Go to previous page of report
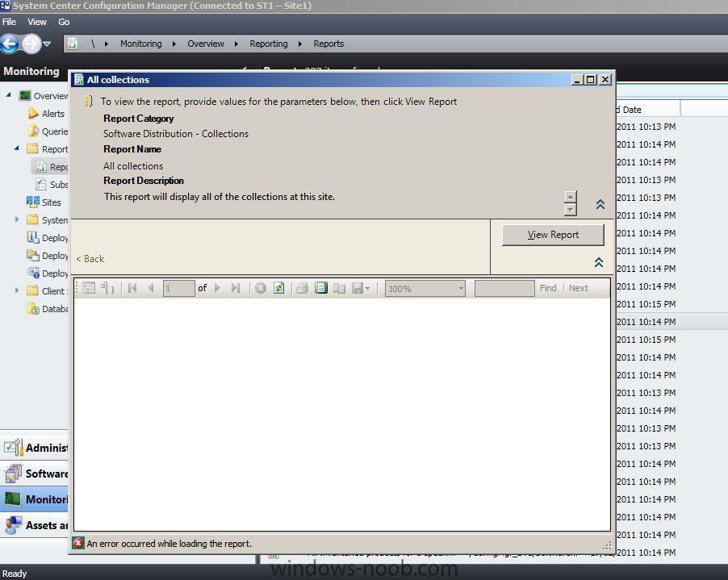The image size is (728, 580). (151, 288)
